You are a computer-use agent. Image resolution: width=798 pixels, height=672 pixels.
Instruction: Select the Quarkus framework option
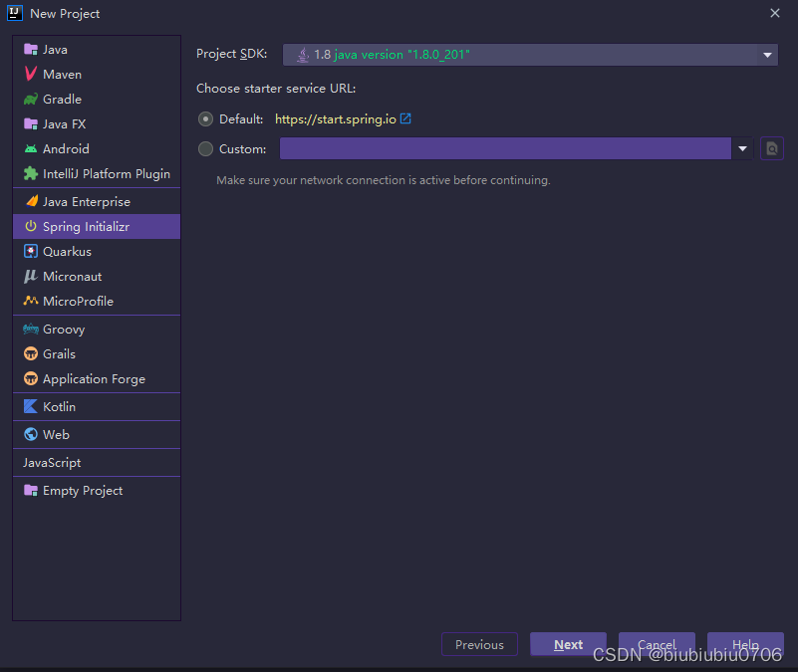point(63,251)
